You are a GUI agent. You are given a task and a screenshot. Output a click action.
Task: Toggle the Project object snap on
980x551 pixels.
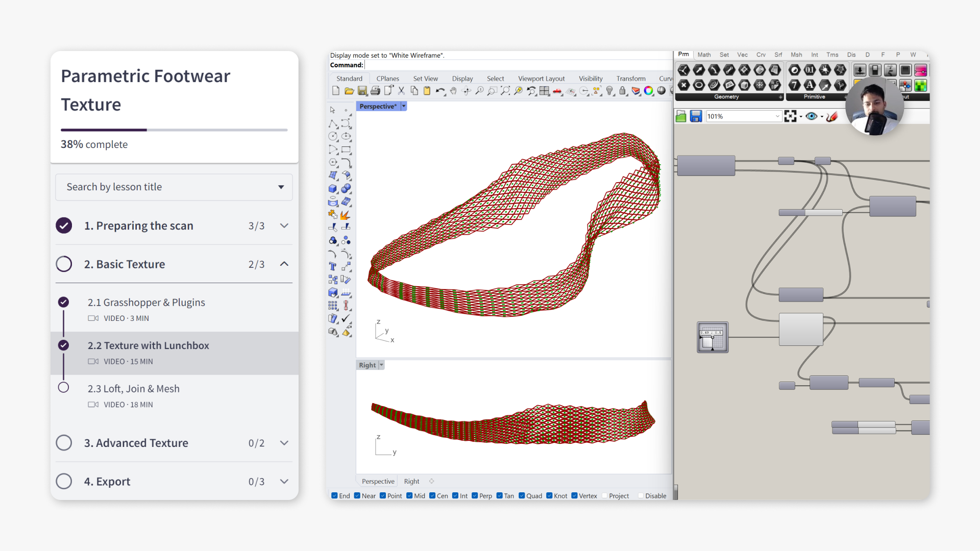click(604, 495)
